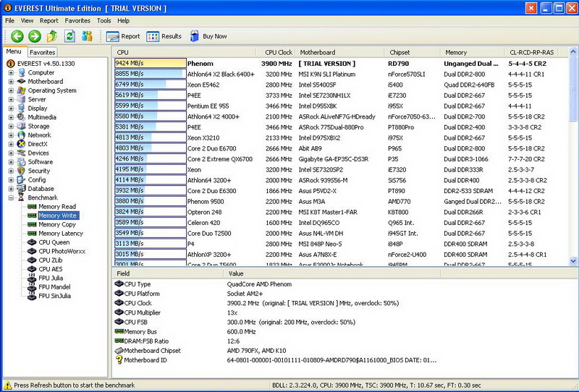Switch to the Menu tab
The width and height of the screenshot is (579, 392).
14,51
